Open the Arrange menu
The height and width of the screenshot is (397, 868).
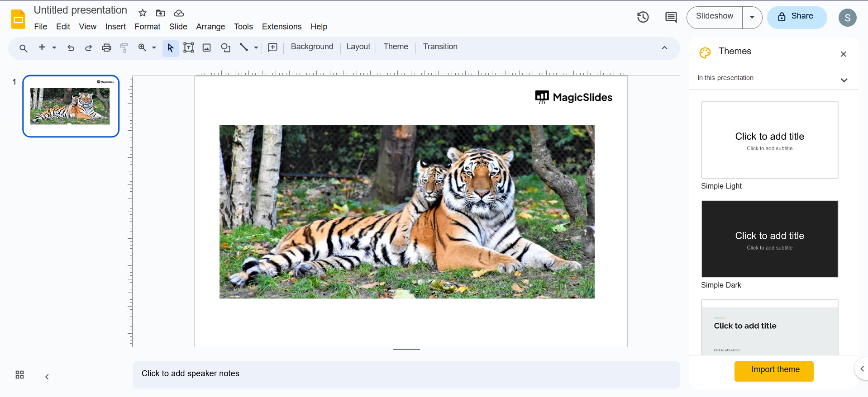tap(210, 27)
